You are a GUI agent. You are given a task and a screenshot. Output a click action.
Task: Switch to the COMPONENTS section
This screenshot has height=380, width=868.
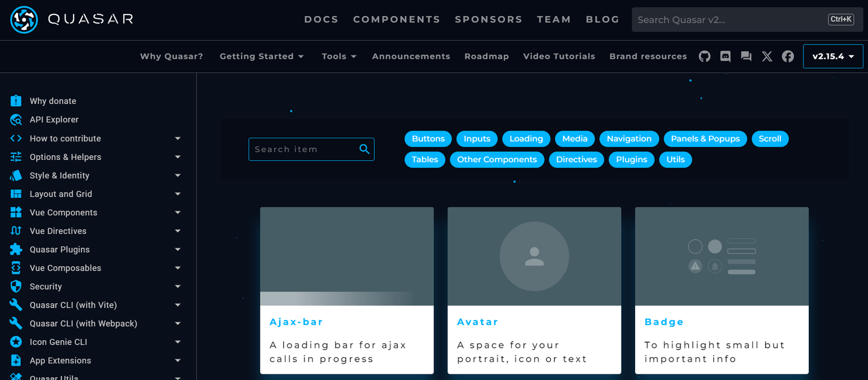pos(396,19)
